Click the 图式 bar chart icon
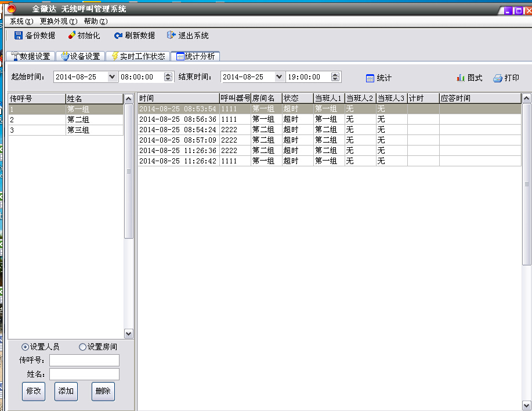Screen dimensions: 532x411 click(x=461, y=78)
